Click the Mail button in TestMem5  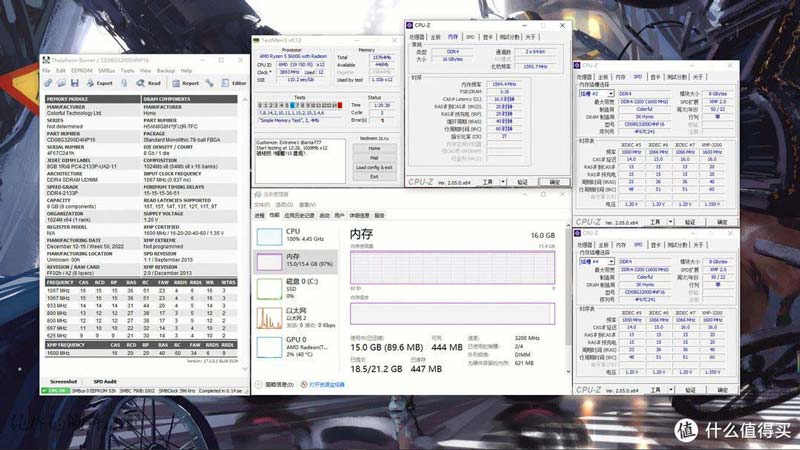374,158
